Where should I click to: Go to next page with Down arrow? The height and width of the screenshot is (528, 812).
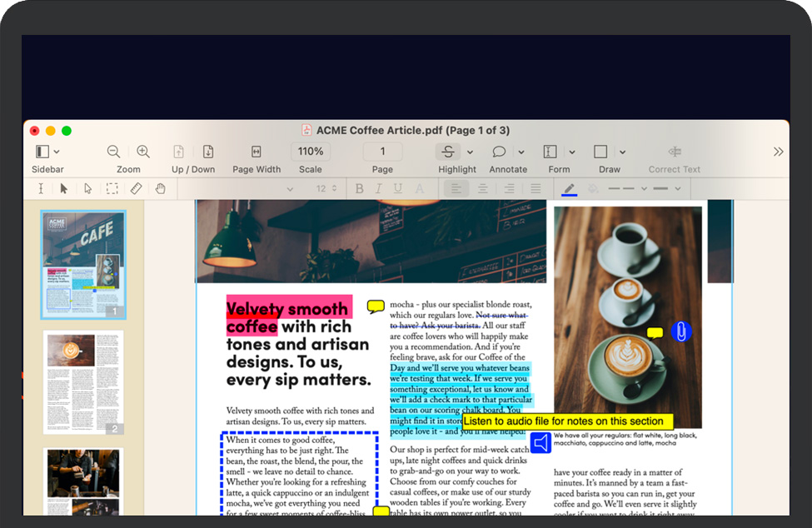coord(208,152)
